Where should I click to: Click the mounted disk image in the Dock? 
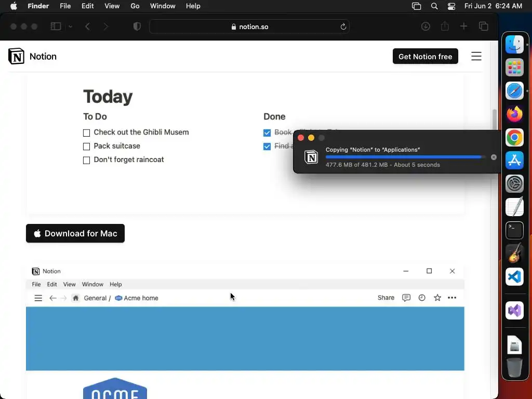[x=515, y=344]
